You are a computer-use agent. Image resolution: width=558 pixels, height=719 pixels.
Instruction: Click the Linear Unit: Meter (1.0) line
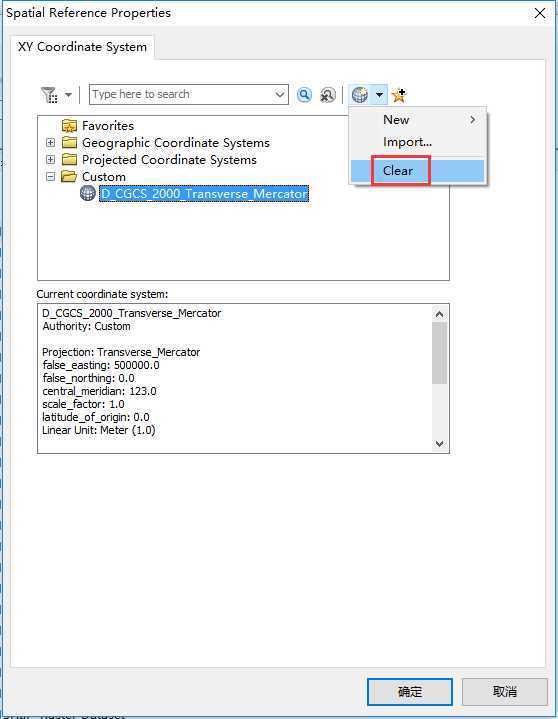click(99, 430)
